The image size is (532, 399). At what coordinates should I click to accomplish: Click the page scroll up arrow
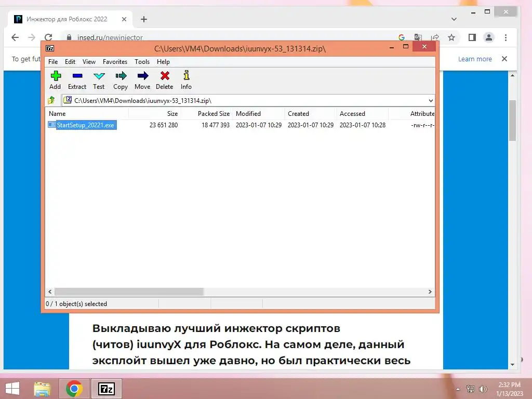point(512,75)
